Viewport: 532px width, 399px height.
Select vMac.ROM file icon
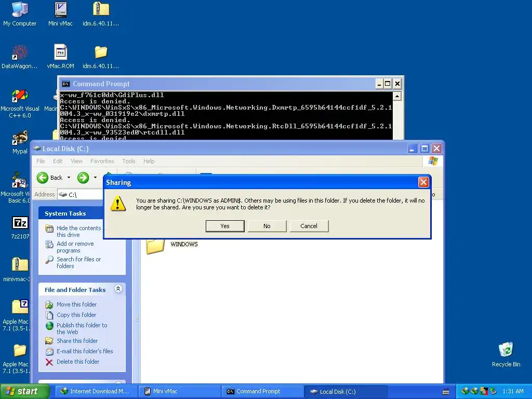[x=60, y=52]
